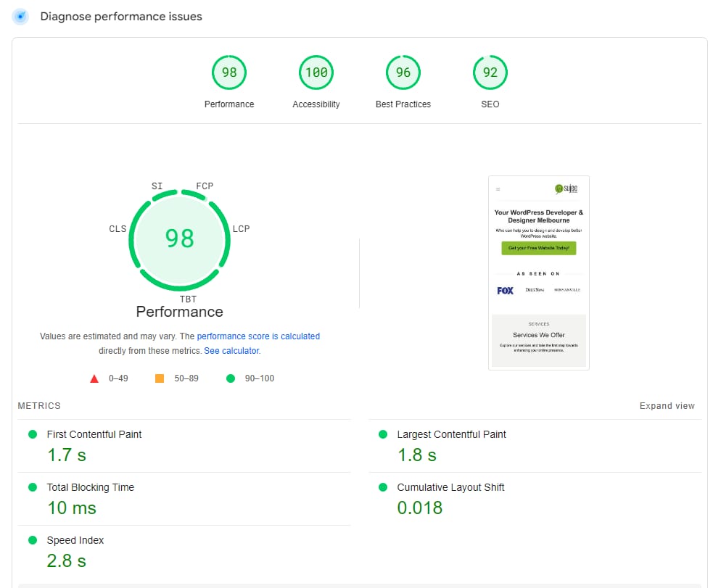Click the METRICS section heading
This screenshot has width=721, height=588.
pyautogui.click(x=39, y=405)
